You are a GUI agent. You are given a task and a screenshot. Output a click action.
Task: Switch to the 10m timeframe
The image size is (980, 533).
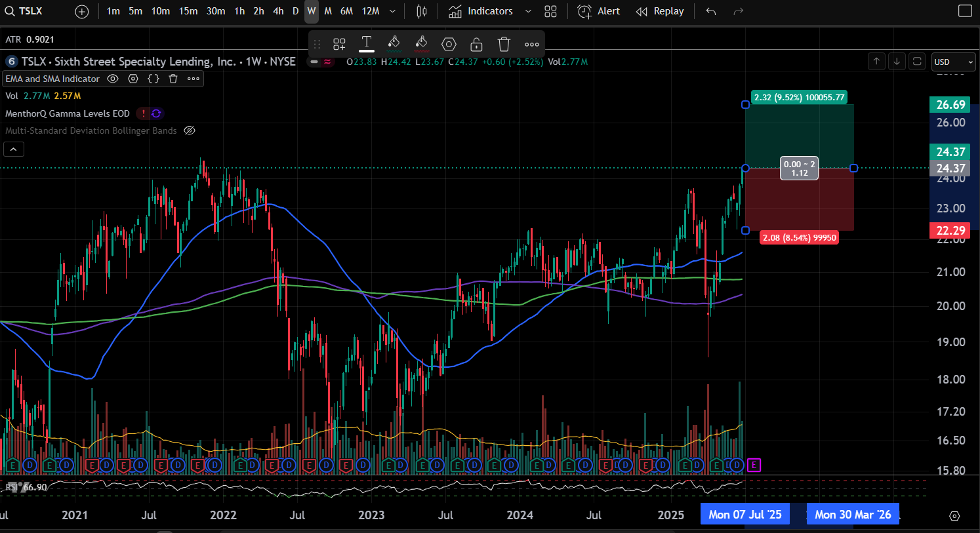[x=161, y=11]
